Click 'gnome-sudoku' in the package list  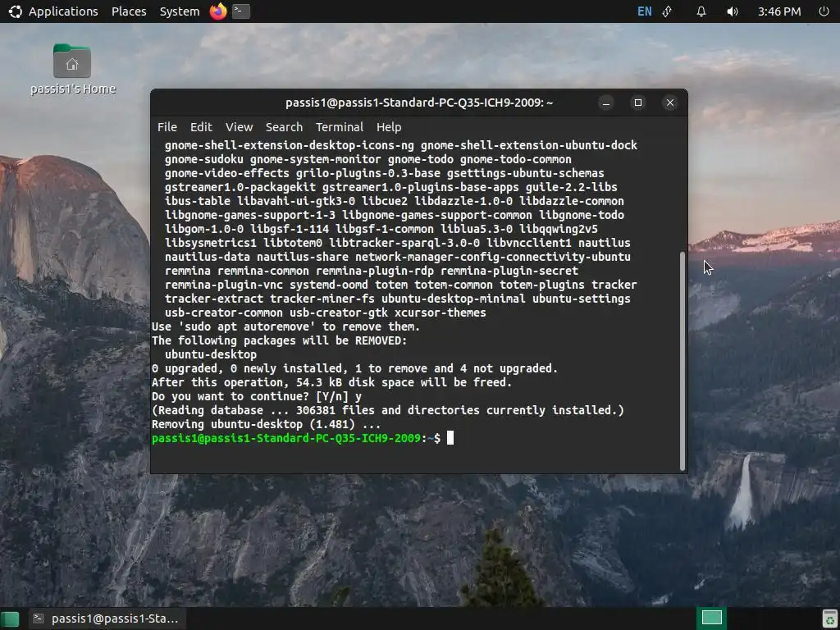[203, 160]
